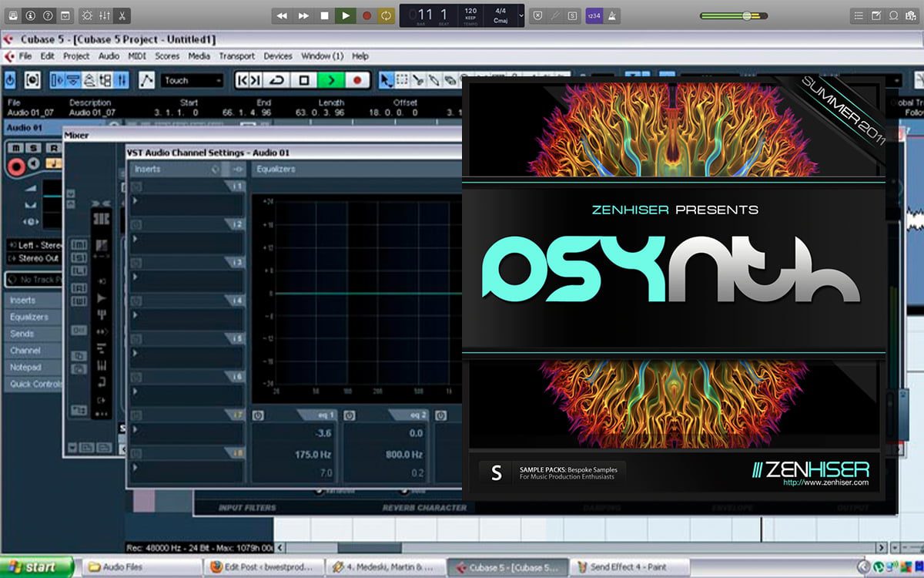The height and width of the screenshot is (578, 924).
Task: Open the File menu in Cubase
Action: pyautogui.click(x=25, y=56)
